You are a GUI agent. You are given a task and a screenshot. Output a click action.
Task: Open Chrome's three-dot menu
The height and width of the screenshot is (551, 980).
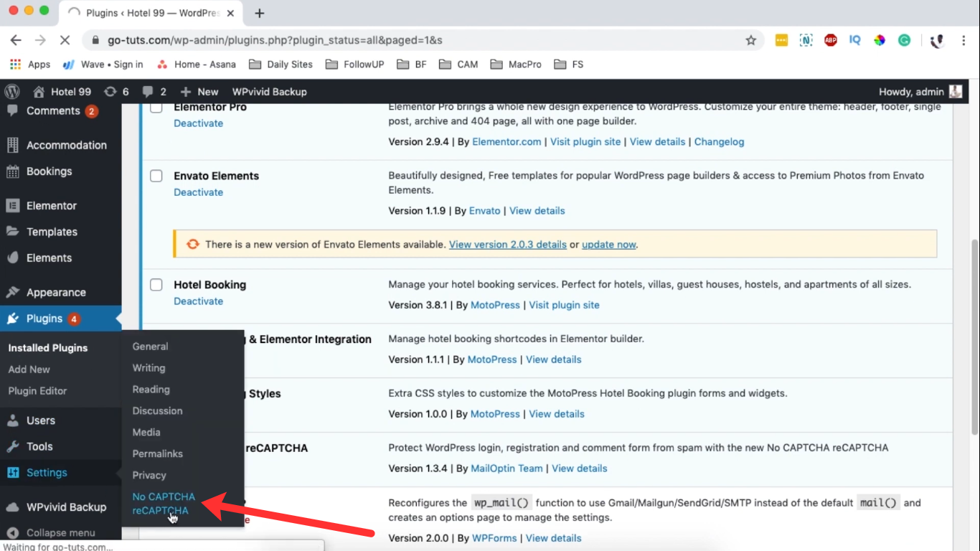click(x=964, y=40)
